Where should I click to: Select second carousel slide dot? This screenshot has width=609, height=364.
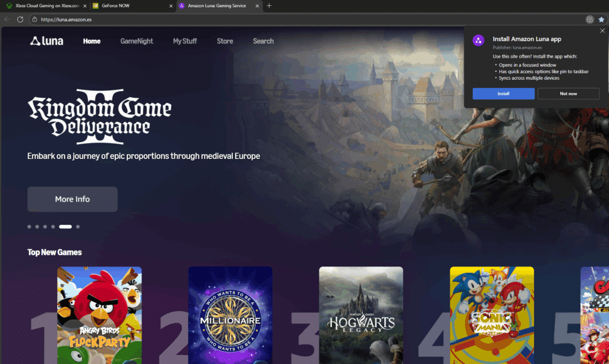[37, 227]
